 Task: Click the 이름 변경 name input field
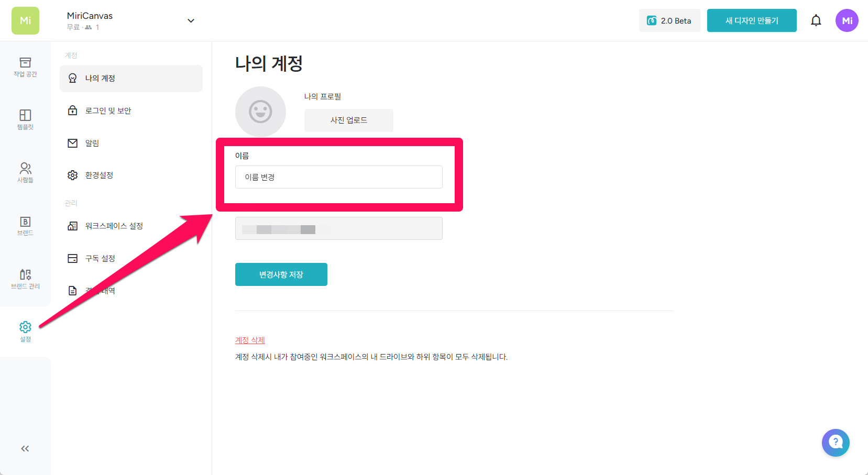coord(338,177)
